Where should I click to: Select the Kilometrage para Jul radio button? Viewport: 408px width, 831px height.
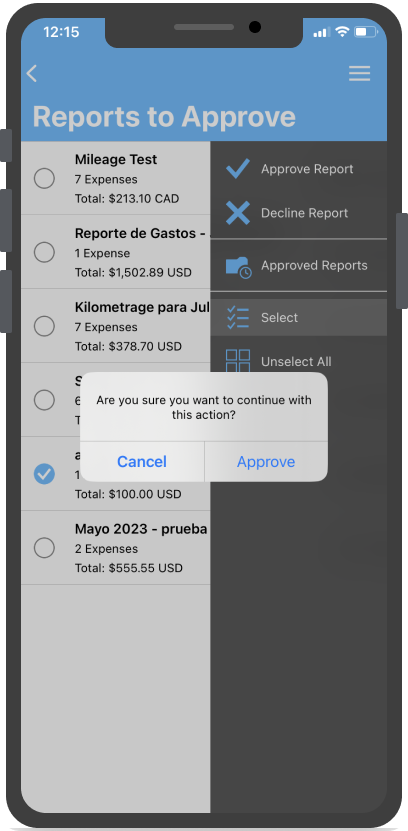44,326
